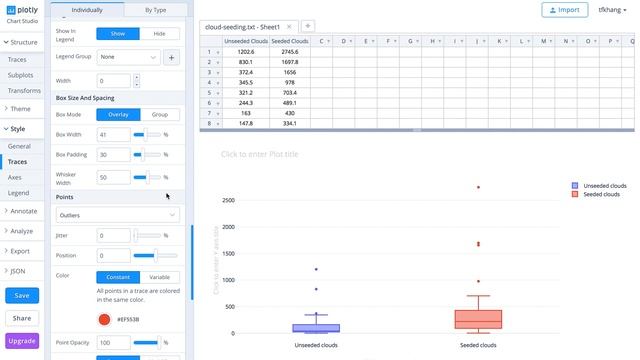Click Seeded clouds legend color box
Viewport: 640px width, 360px height.
(575, 194)
